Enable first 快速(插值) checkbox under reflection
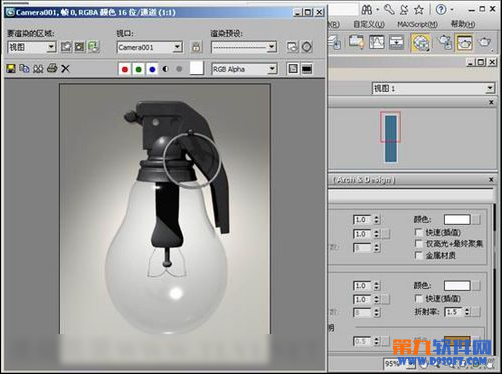The height and width of the screenshot is (374, 503). pos(419,232)
